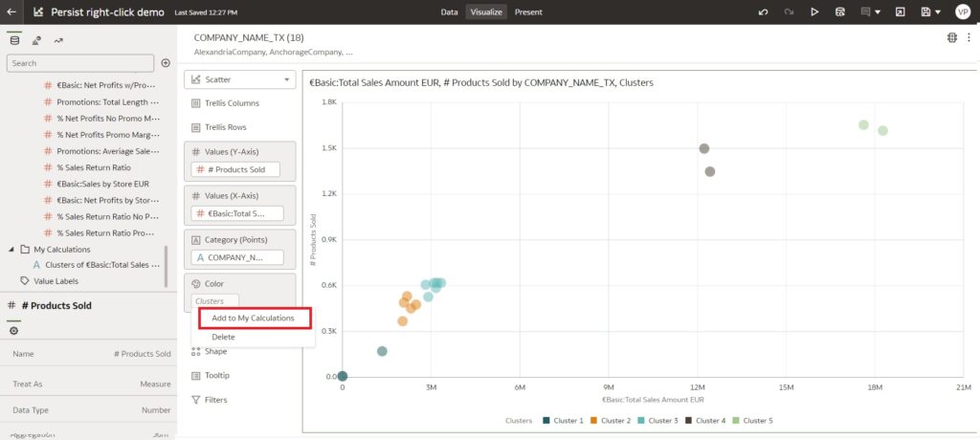Click the Measure value for Treat As
The width and height of the screenshot is (980, 440).
(155, 384)
